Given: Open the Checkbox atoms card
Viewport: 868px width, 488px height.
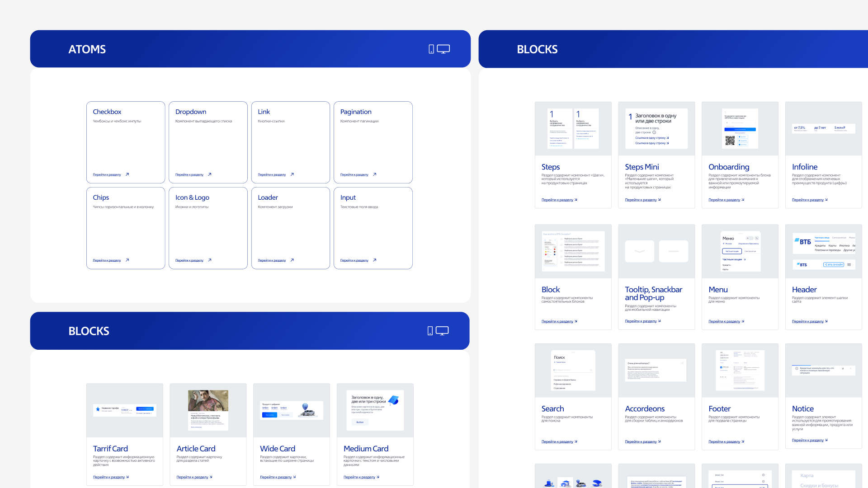Looking at the screenshot, I should pyautogui.click(x=126, y=142).
